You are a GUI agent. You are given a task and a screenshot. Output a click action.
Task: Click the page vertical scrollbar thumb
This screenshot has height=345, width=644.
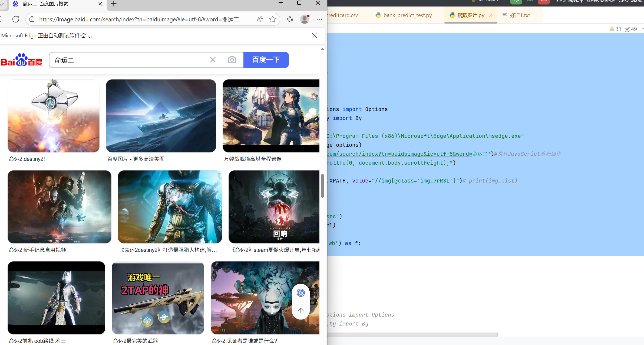(x=322, y=186)
